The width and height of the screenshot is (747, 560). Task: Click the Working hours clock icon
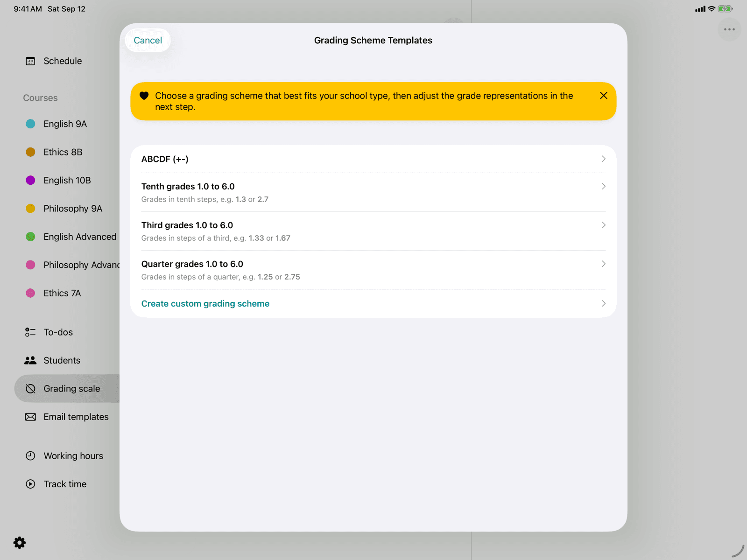pos(30,456)
